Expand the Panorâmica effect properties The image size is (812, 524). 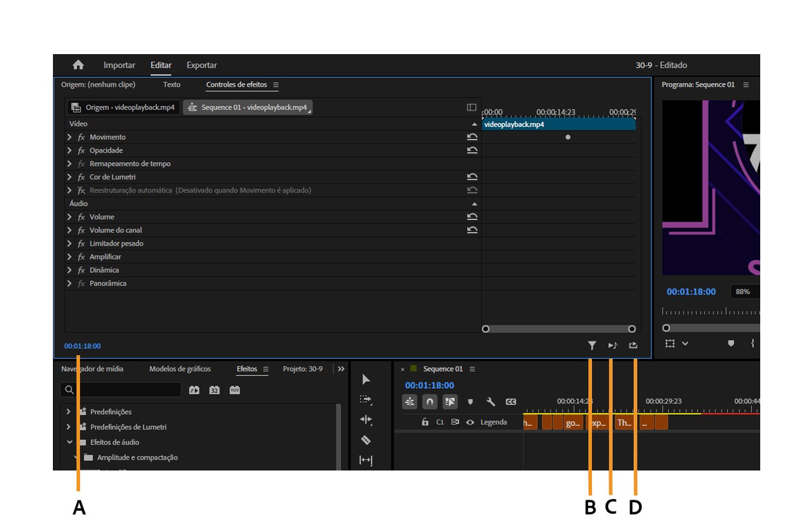pyautogui.click(x=70, y=283)
